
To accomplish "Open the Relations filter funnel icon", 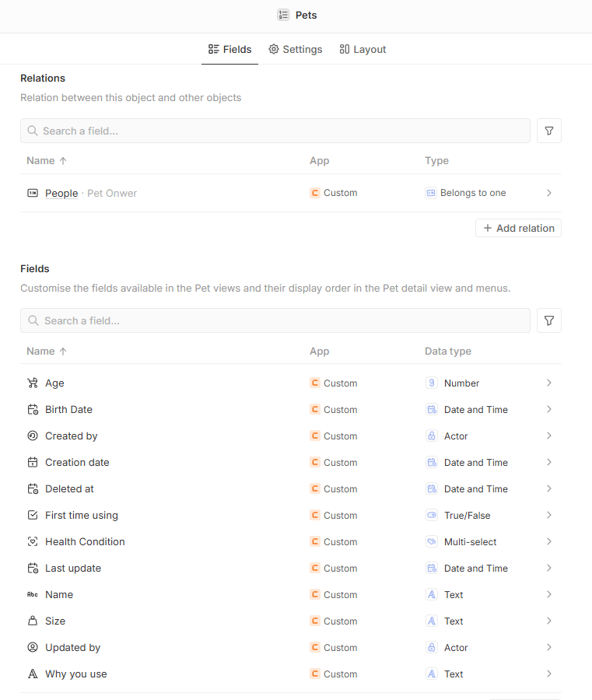I will pos(549,131).
